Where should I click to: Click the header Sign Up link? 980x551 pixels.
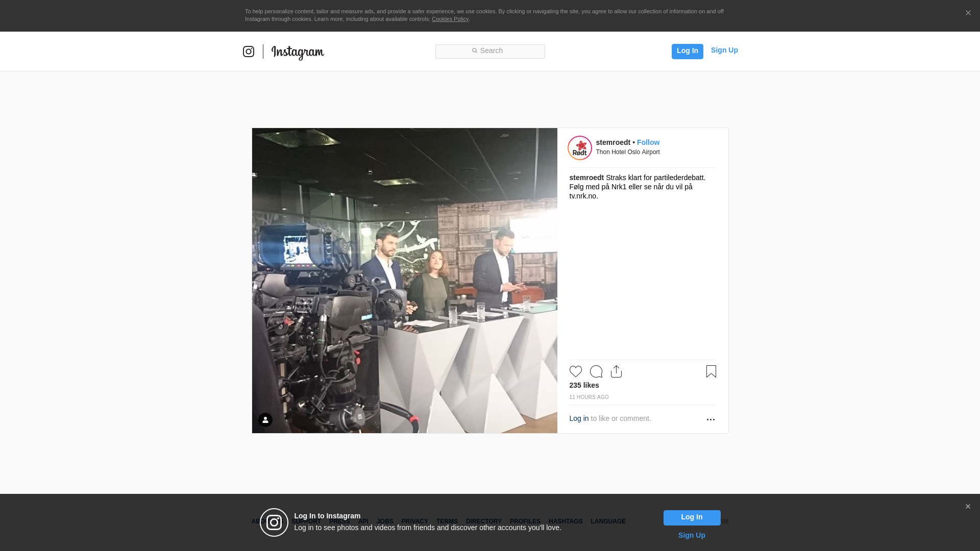[724, 50]
